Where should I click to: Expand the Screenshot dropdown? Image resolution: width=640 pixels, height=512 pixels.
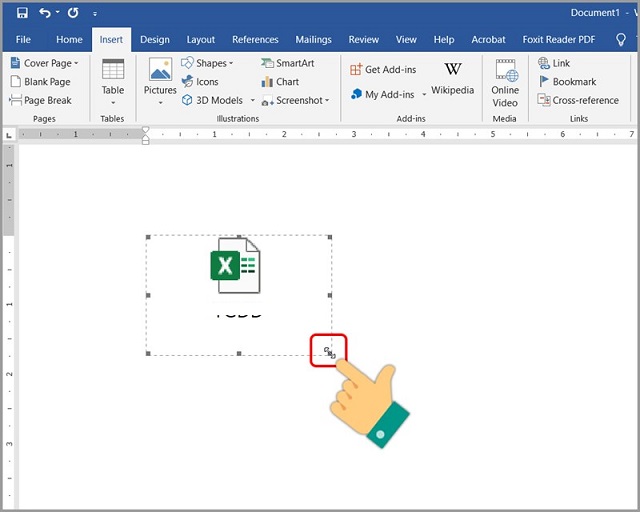click(295, 100)
